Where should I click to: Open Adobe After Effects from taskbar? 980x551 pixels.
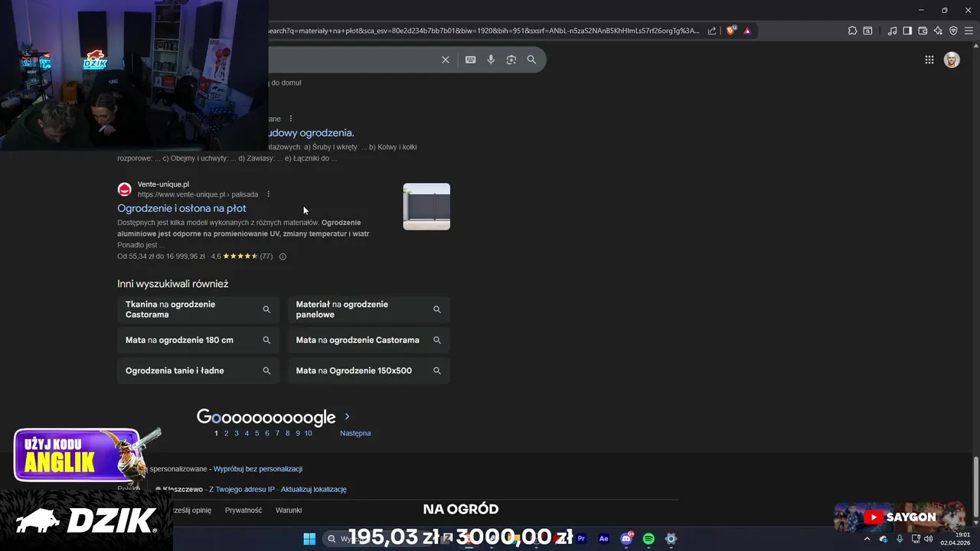pyautogui.click(x=603, y=539)
